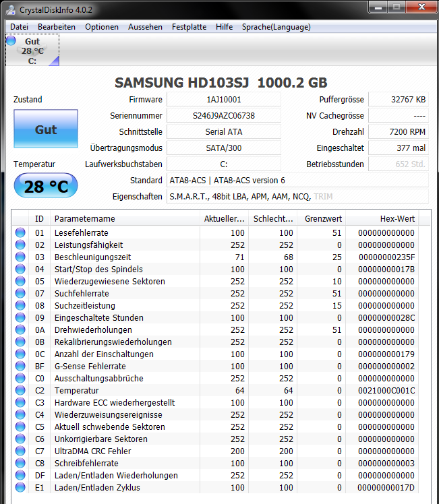This screenshot has width=439, height=504.
Task: Select the UltraDMA CRC Fehler parameter name
Action: [x=92, y=451]
